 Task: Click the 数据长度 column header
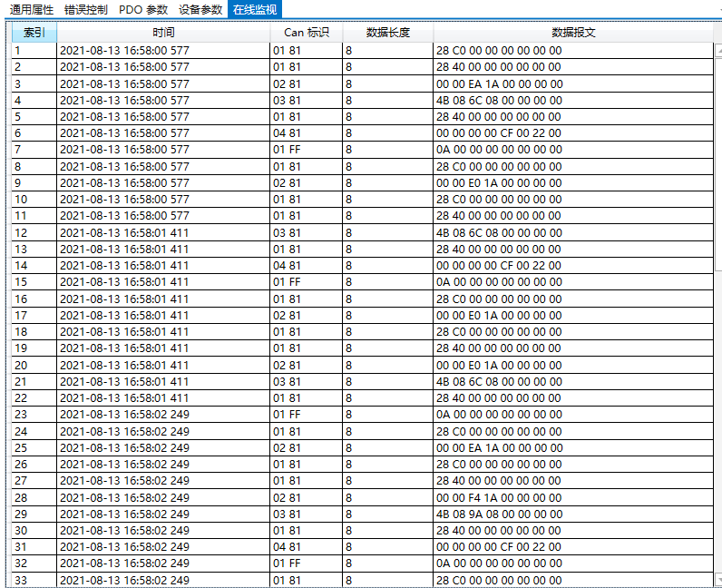pos(387,33)
